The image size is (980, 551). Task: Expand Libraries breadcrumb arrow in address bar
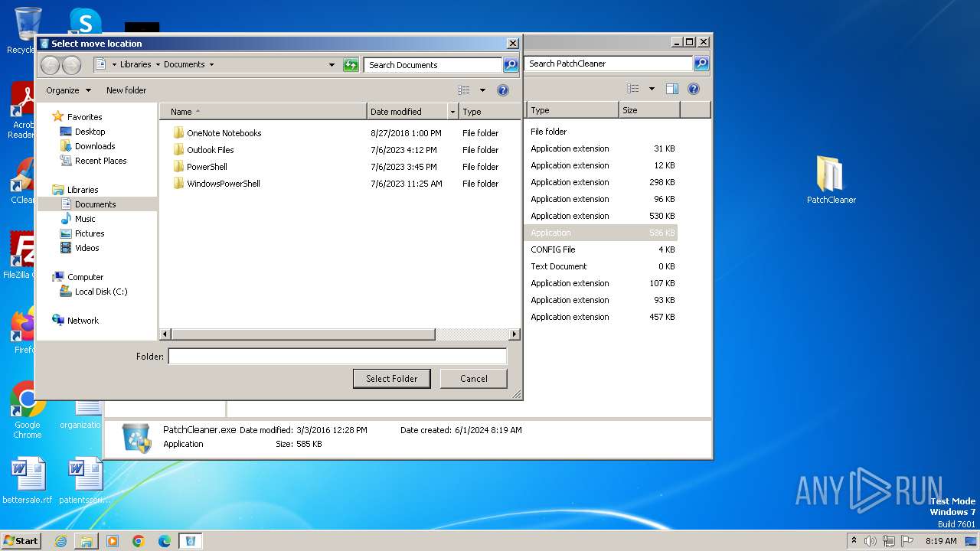(x=158, y=65)
